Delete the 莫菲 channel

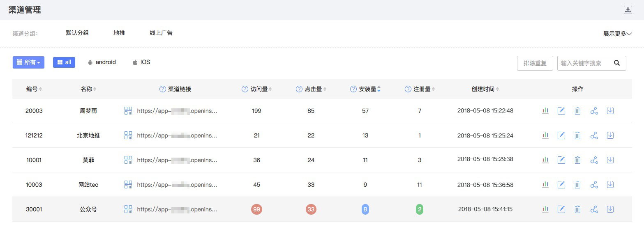pos(577,160)
